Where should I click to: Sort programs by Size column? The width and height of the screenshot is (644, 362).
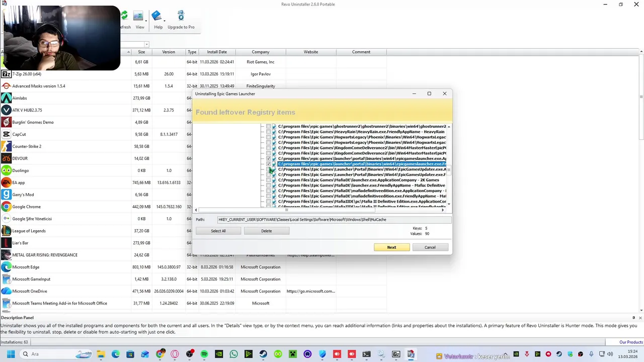tap(141, 52)
